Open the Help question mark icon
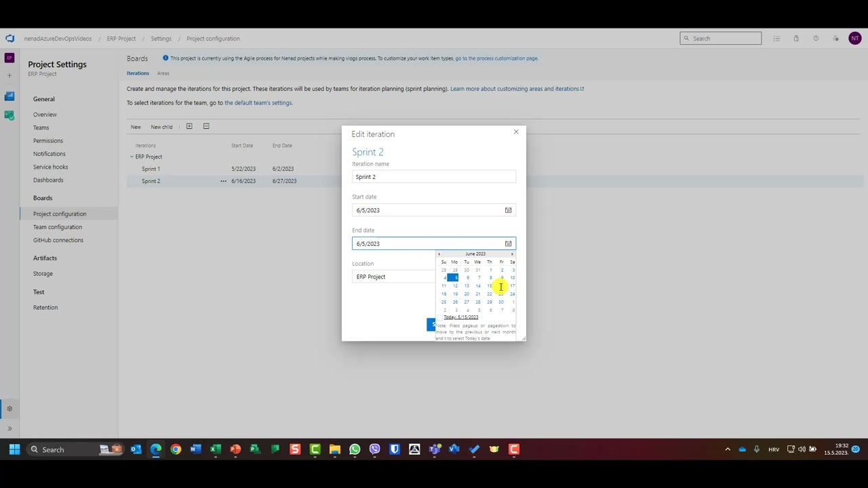 (816, 39)
